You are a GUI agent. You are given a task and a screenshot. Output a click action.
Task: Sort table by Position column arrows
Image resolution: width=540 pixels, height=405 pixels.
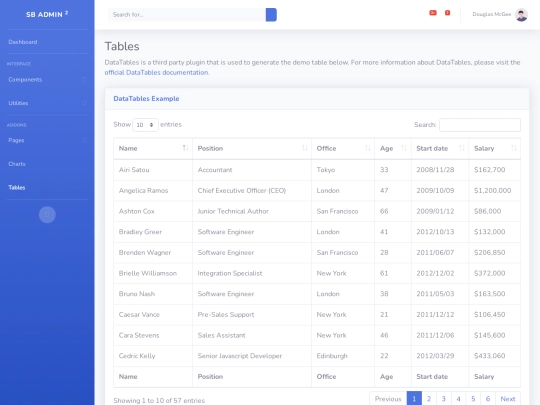click(304, 148)
